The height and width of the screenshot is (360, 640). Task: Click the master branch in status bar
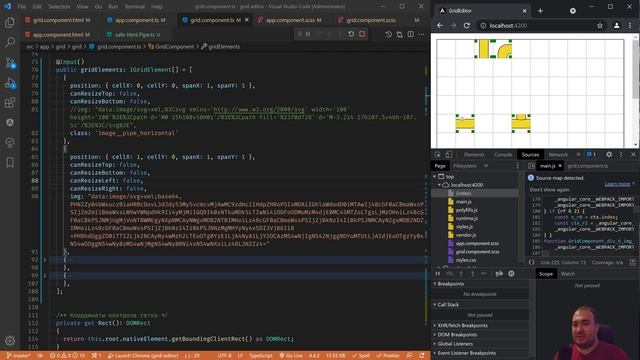coord(18,356)
